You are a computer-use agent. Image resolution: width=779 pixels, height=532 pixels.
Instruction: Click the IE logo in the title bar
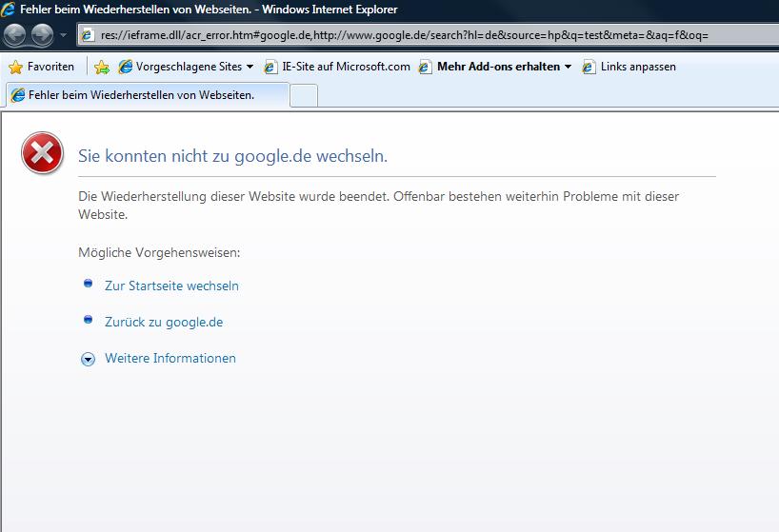(8, 9)
